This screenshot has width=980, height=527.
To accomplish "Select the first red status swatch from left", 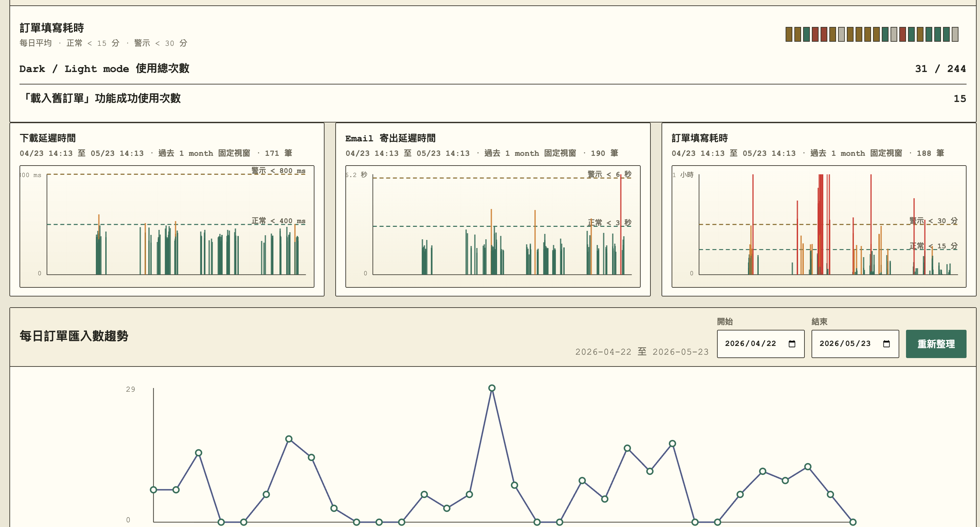I will click(x=815, y=34).
